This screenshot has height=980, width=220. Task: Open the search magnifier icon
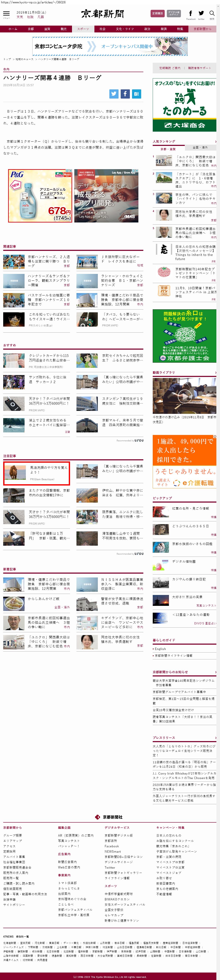pos(212,13)
